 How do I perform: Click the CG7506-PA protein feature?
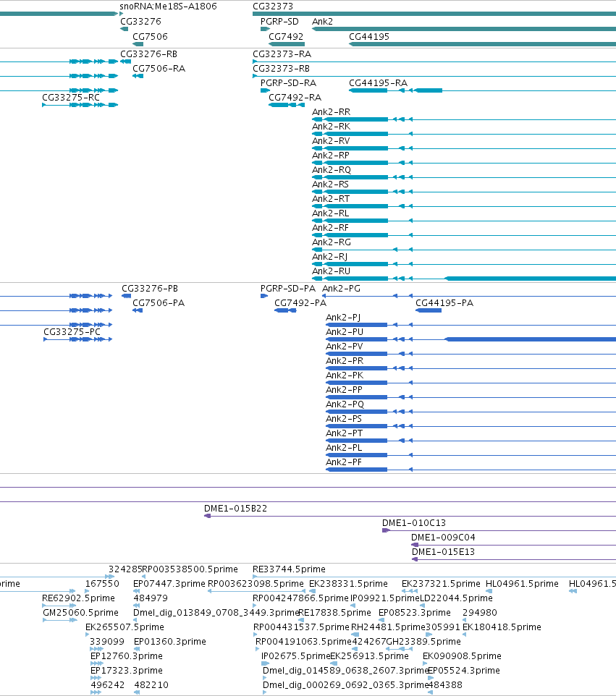pyautogui.click(x=138, y=310)
